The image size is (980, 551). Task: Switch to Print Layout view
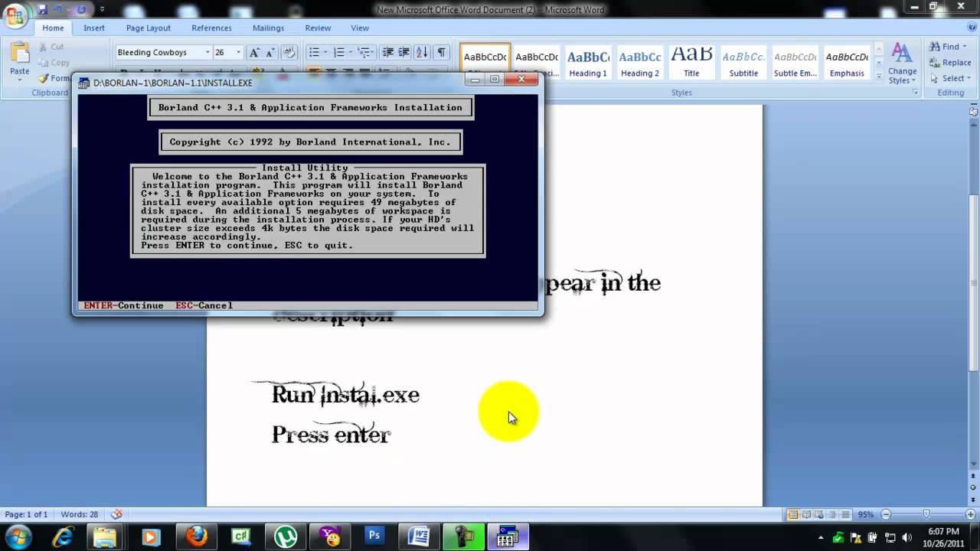click(x=793, y=514)
